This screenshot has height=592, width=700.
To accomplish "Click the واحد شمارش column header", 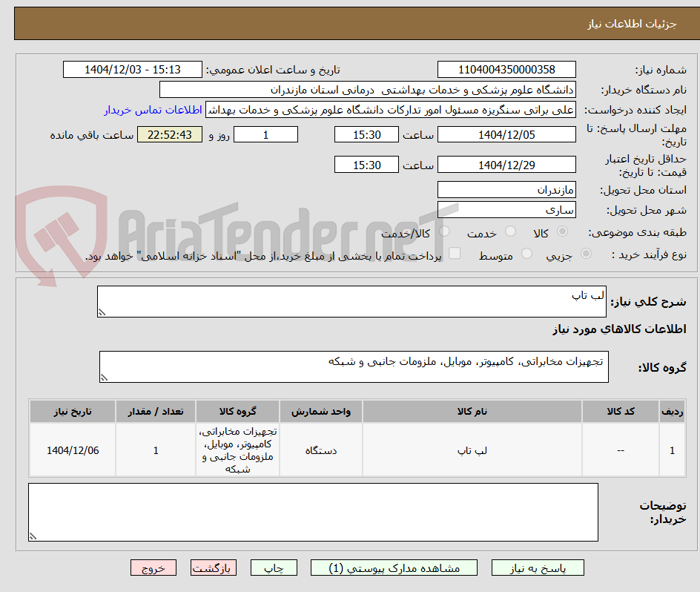I will pos(321,412).
